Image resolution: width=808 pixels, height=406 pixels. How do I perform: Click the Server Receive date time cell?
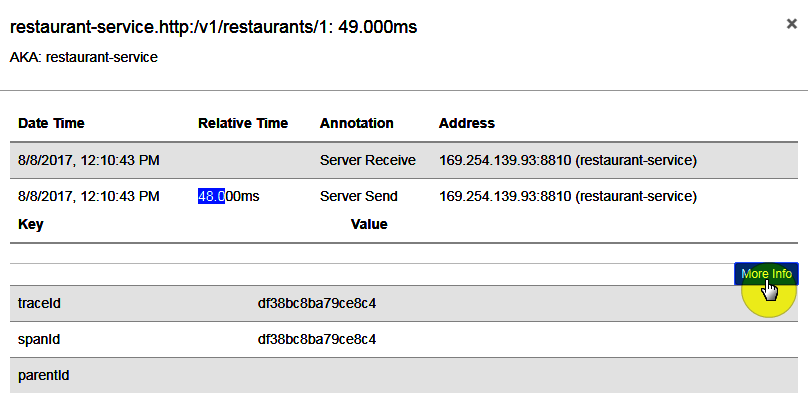point(89,160)
